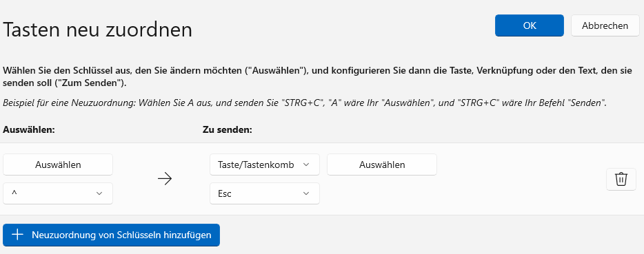Click the right arrow between key mappings
The image size is (644, 254).
point(165,179)
